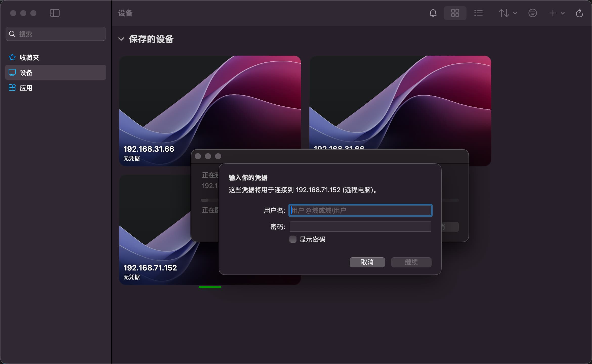Toggle the sidebar panel icon
Viewport: 592px width, 364px height.
(55, 13)
